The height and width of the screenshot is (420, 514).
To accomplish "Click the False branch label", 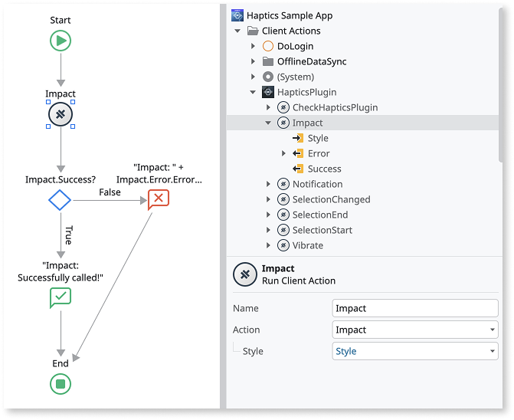I will pos(110,192).
